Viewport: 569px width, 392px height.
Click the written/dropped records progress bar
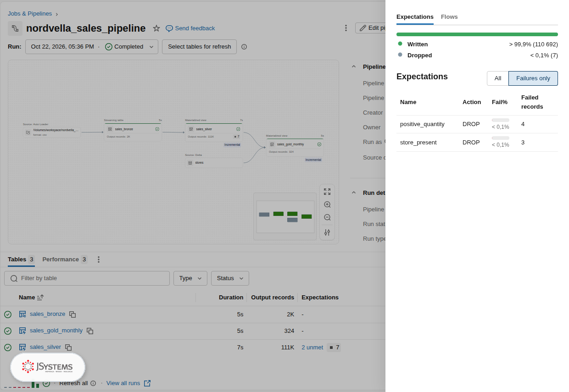click(477, 34)
